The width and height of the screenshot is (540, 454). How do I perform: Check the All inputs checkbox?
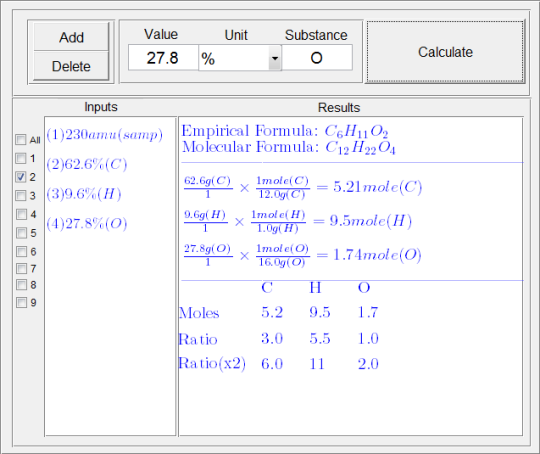coord(21,140)
